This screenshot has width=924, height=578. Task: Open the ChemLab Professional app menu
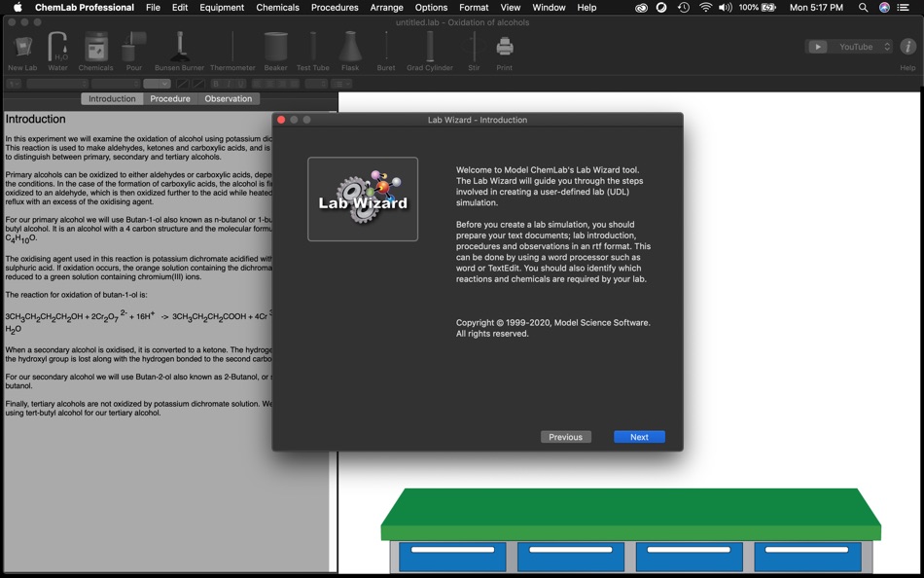85,8
